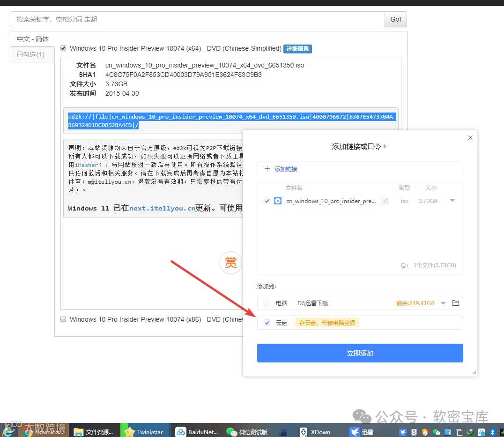Click the 文件大小 value 3.73GB in details
Image resolution: width=504 pixels, height=437 pixels.
[x=116, y=84]
